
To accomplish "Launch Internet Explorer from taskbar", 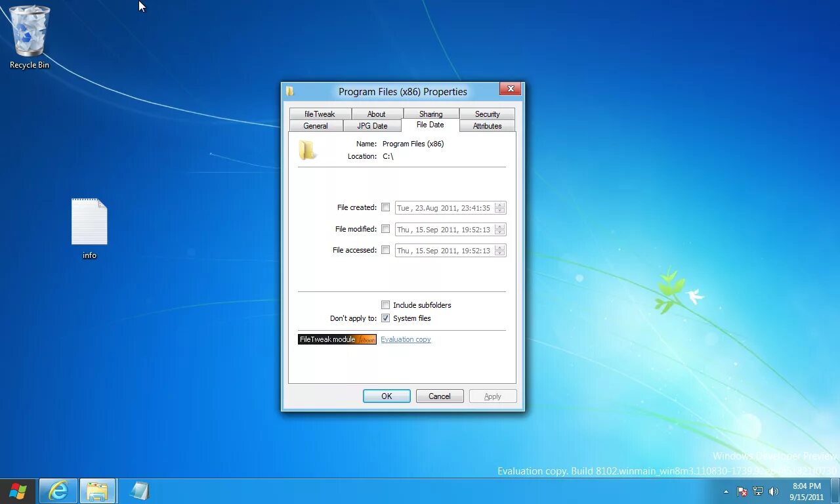I will 58,491.
